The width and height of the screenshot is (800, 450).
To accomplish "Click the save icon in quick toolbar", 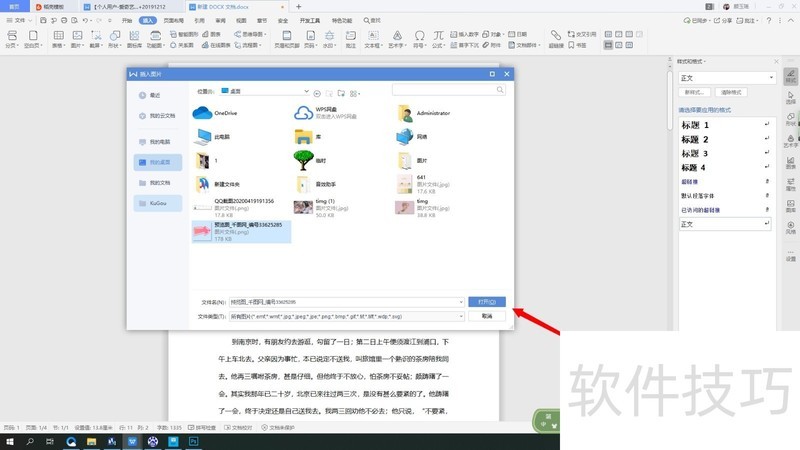I will coord(43,20).
